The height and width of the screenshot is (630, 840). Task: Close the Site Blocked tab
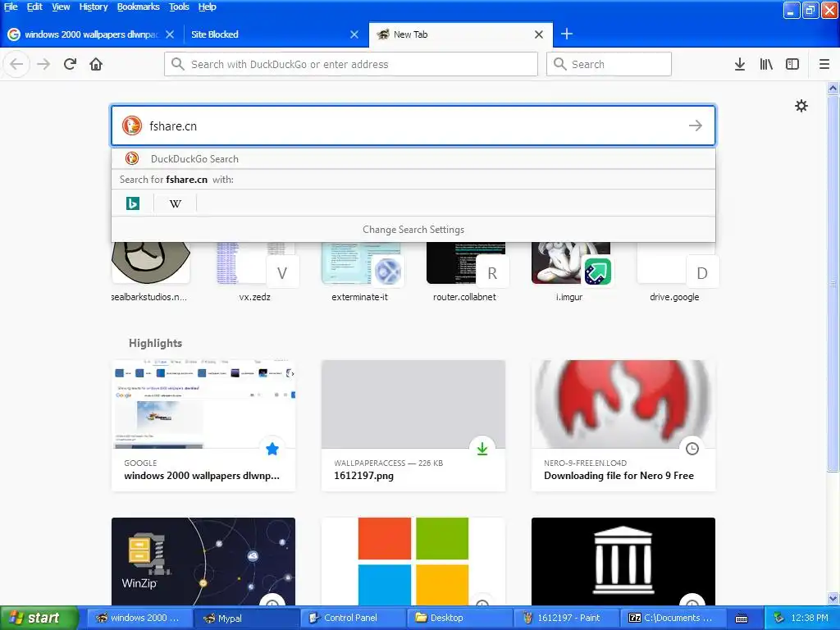(354, 34)
